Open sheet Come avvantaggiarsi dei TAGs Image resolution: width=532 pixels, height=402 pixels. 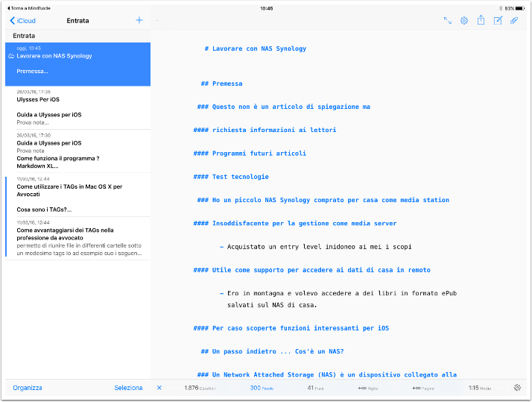pos(78,239)
